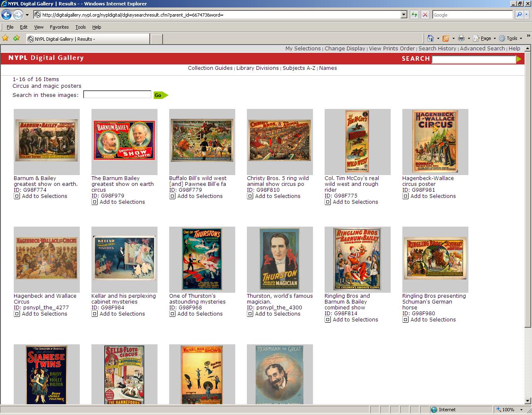Click the green Go button

160,95
